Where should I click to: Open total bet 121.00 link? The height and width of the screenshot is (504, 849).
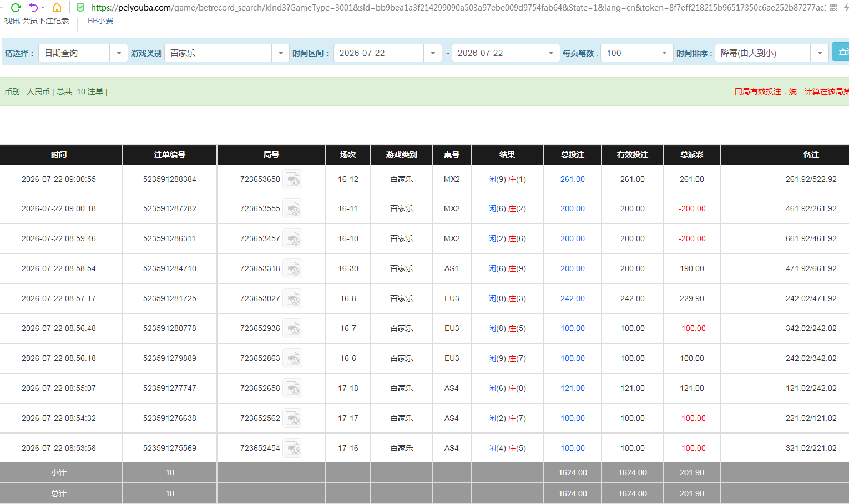tap(573, 389)
